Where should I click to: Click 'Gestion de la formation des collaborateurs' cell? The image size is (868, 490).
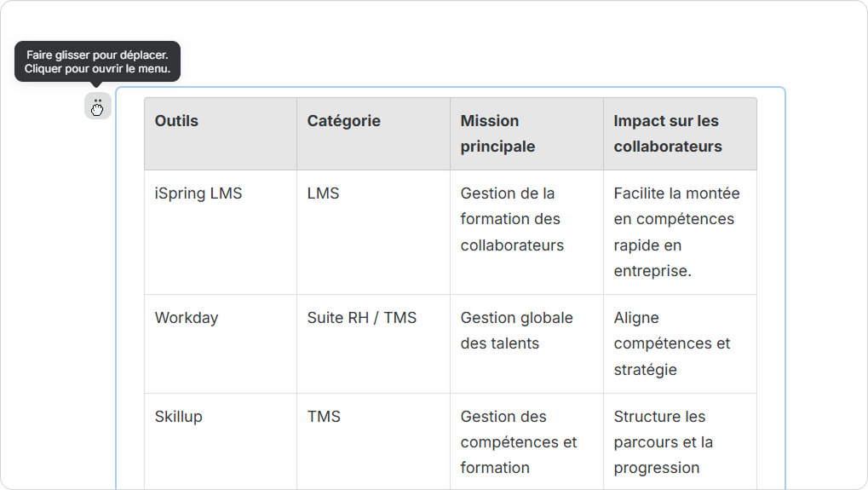point(512,219)
